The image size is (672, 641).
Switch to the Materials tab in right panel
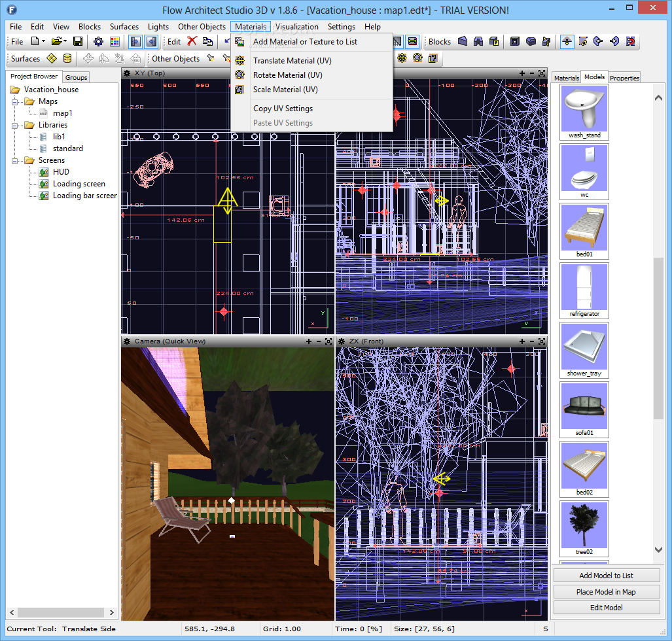click(x=566, y=78)
